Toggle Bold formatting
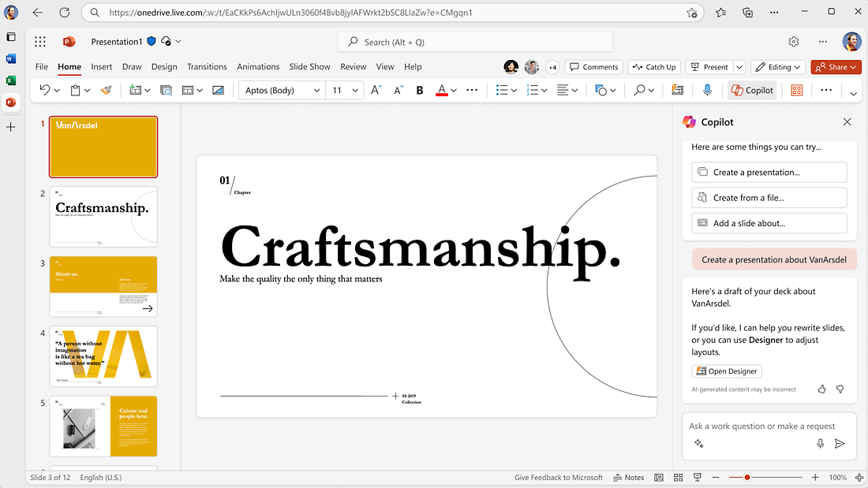 pyautogui.click(x=419, y=90)
